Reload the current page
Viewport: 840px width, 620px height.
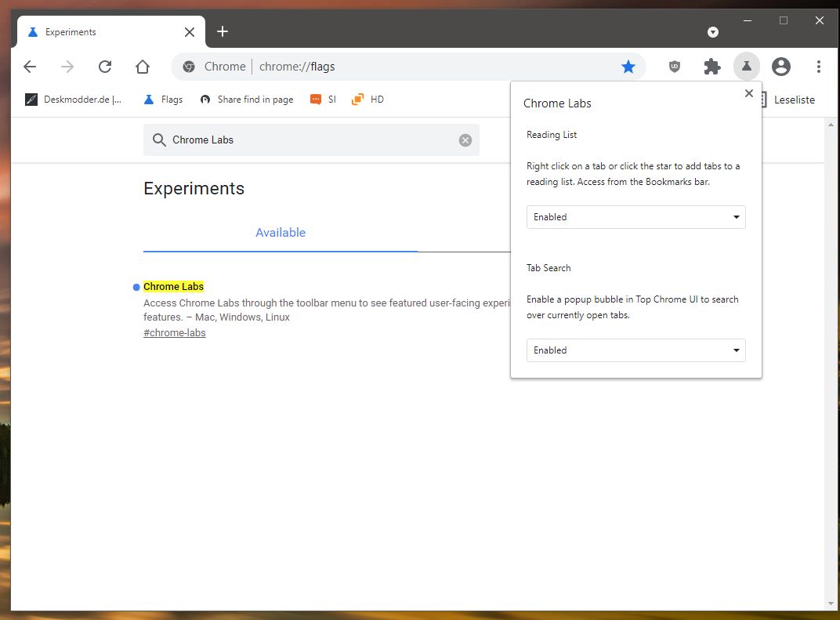pyautogui.click(x=105, y=67)
